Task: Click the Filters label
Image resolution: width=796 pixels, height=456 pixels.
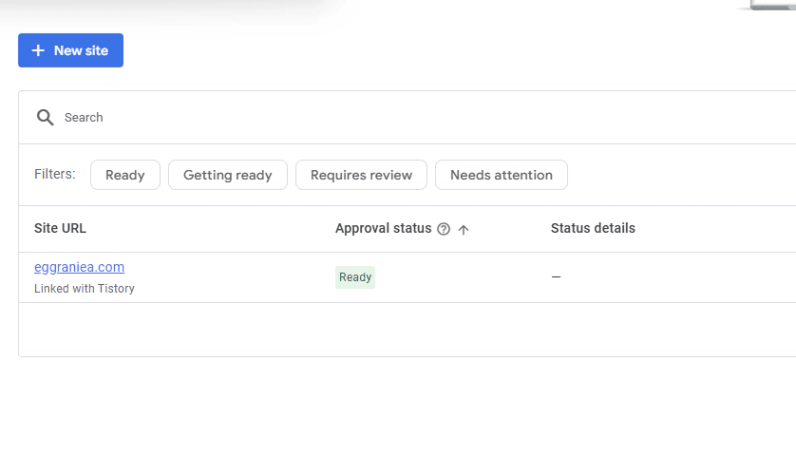Action: (55, 174)
